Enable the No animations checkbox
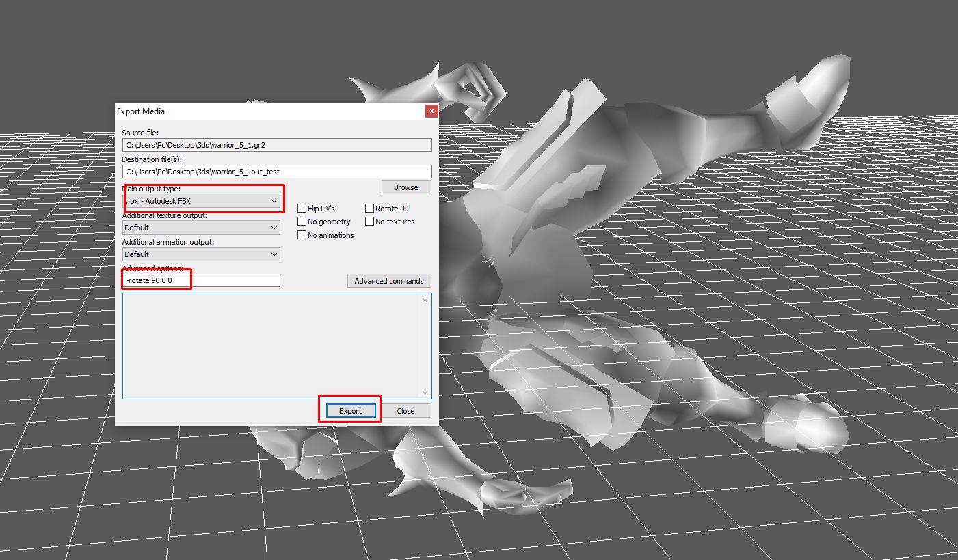 click(302, 235)
